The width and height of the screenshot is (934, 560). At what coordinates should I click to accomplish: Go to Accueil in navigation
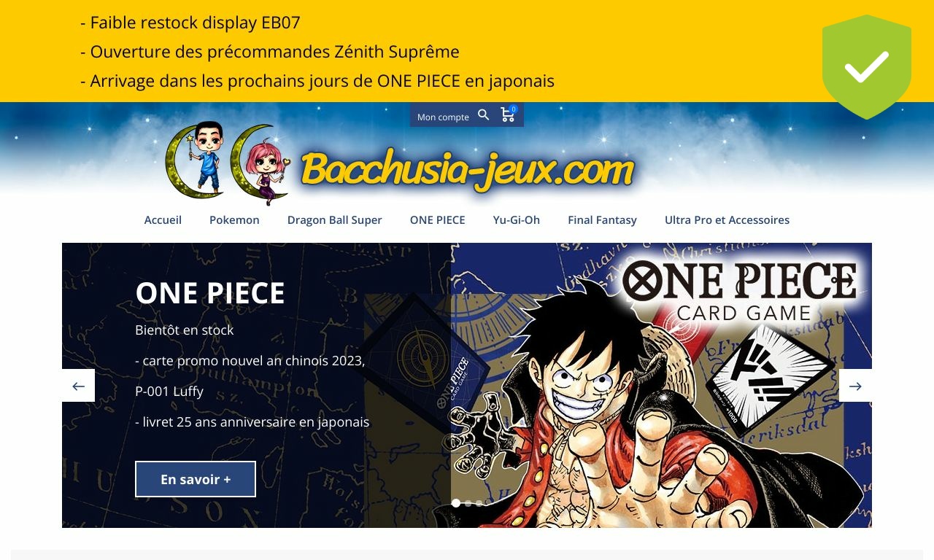click(x=163, y=219)
